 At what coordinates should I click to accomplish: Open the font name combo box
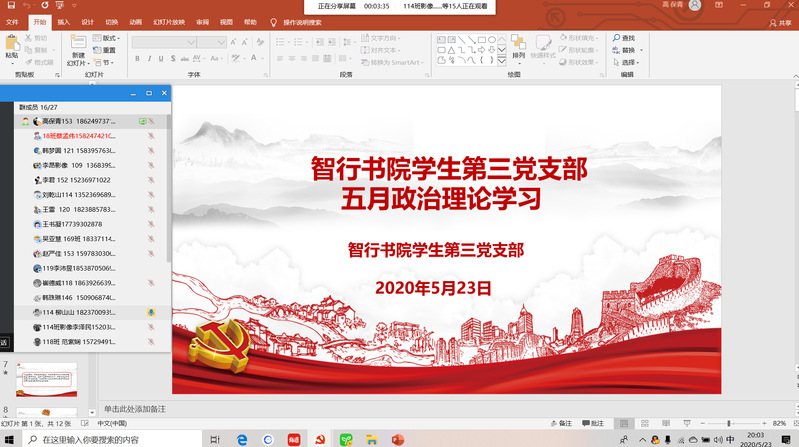(177, 41)
